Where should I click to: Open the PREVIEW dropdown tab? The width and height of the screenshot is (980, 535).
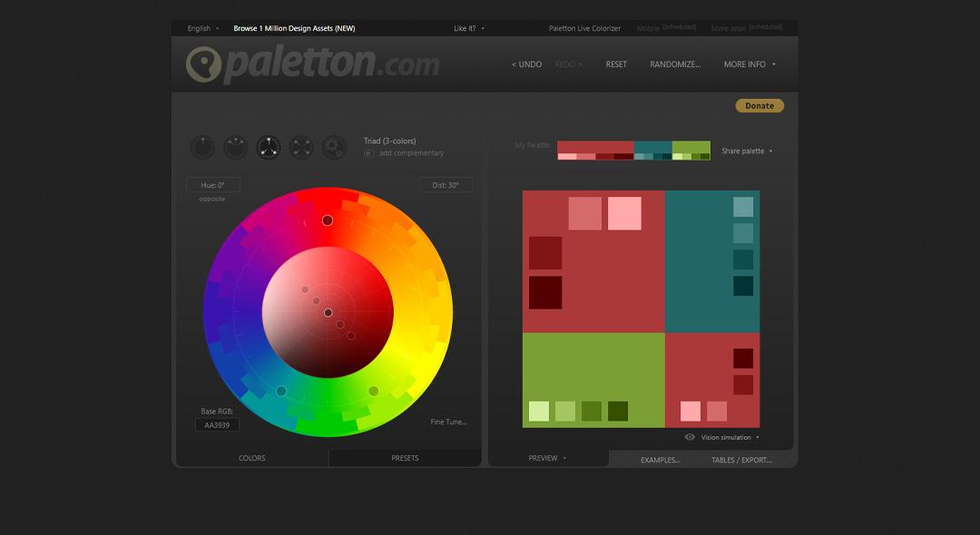tap(547, 458)
